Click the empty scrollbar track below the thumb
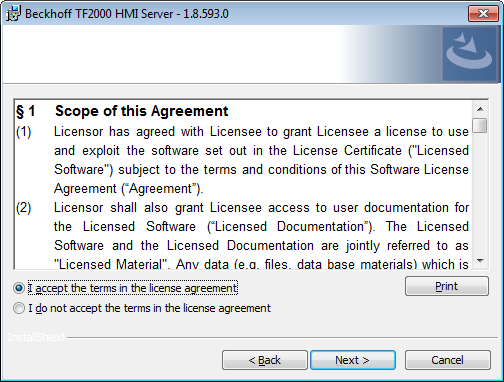 coord(480,193)
